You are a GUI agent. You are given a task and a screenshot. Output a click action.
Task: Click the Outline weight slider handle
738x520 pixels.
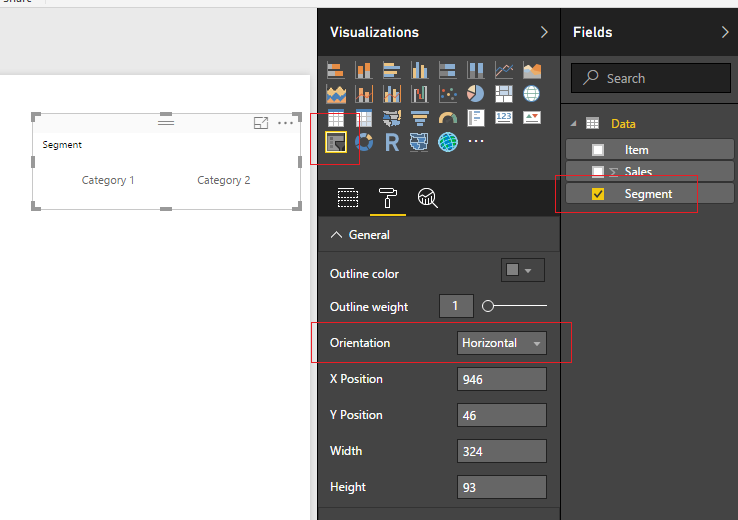click(x=488, y=306)
